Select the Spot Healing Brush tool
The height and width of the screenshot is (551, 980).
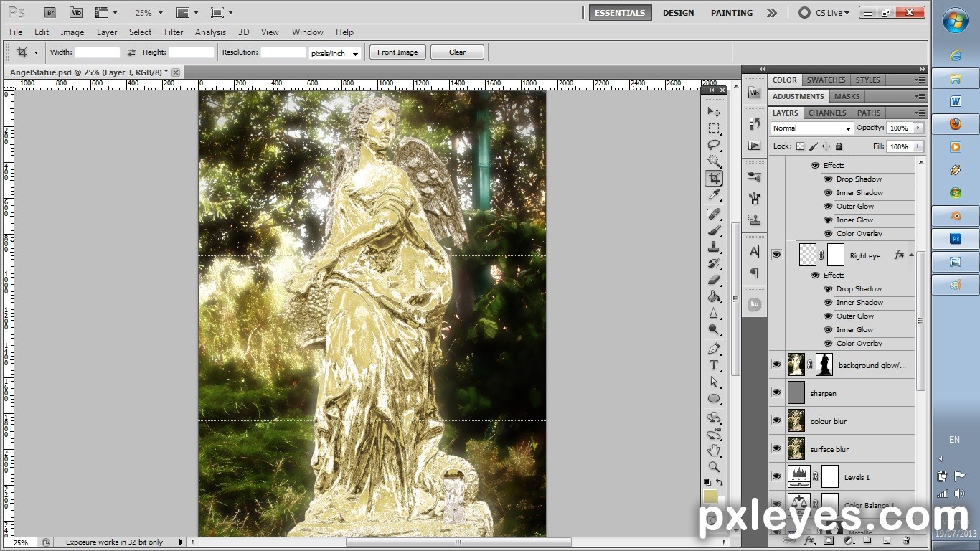pos(714,214)
